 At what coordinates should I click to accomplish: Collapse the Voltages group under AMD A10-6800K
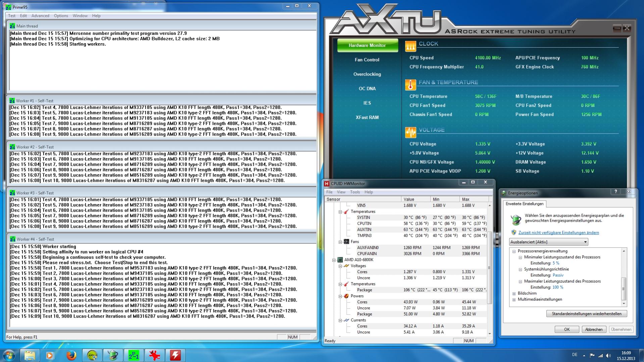pos(340,266)
